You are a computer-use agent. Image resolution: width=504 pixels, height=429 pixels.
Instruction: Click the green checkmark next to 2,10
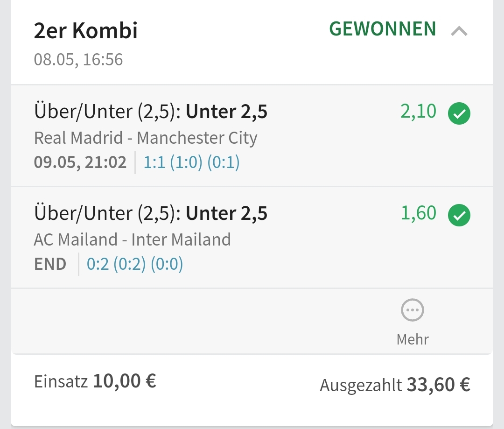coord(459,113)
